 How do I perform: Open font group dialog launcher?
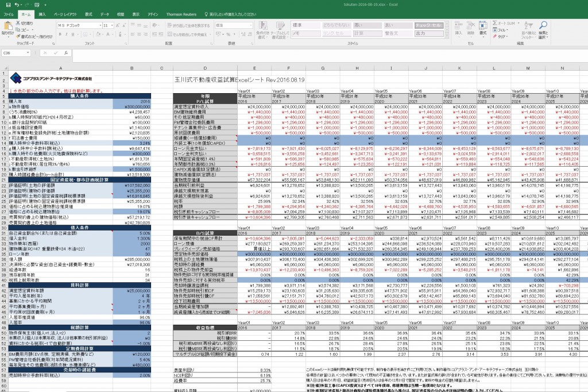(127, 44)
